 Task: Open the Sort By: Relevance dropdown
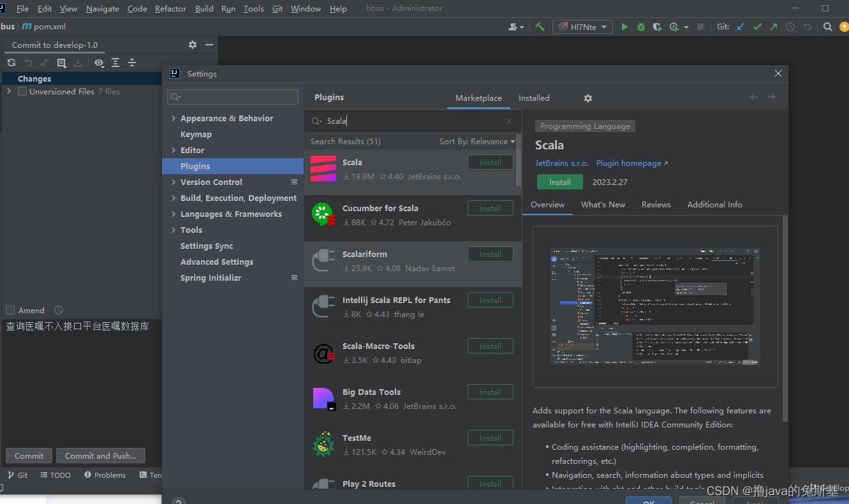[477, 142]
